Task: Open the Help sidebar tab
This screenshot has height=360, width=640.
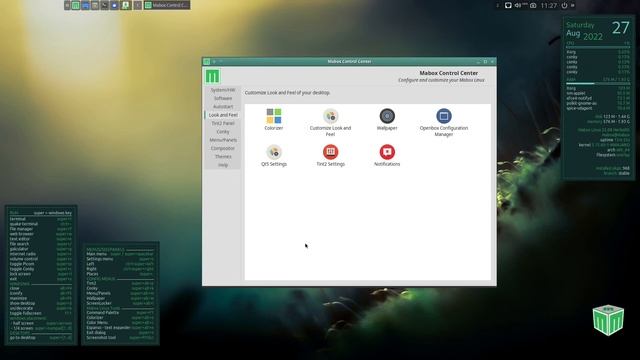Action: pos(223,165)
